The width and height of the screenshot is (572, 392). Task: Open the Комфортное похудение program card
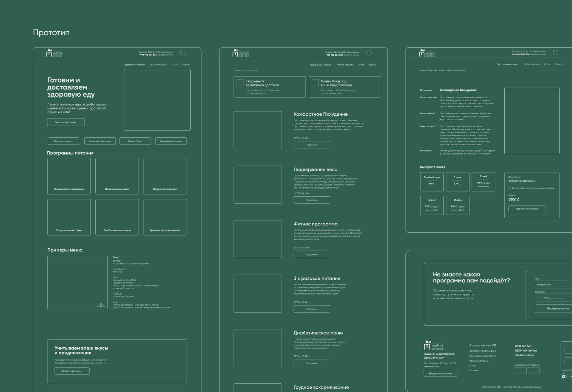69,176
